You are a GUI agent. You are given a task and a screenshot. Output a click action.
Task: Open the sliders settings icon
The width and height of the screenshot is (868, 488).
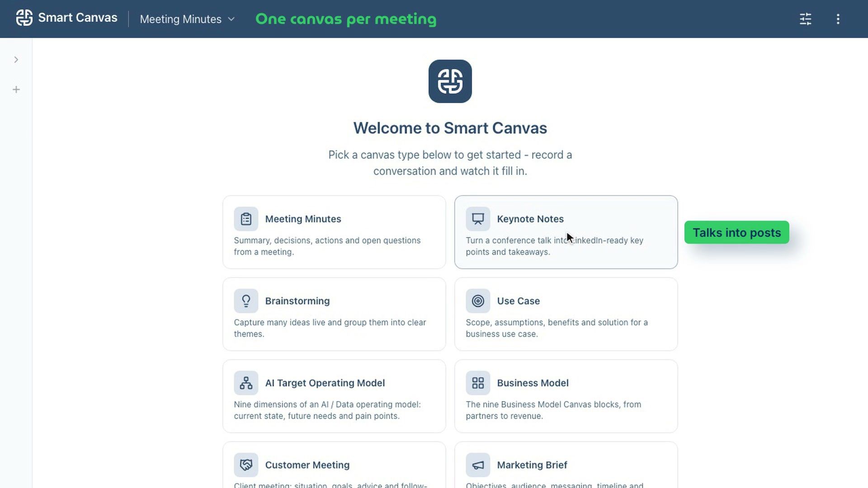pos(805,19)
